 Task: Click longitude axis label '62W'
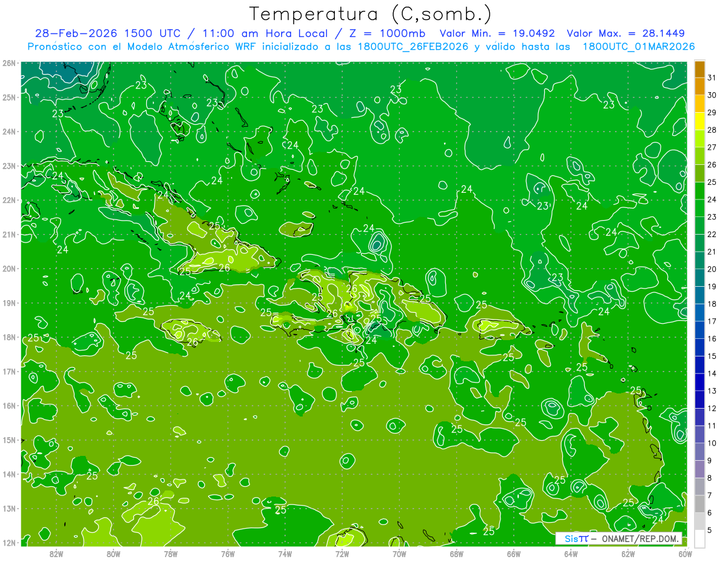tap(628, 554)
